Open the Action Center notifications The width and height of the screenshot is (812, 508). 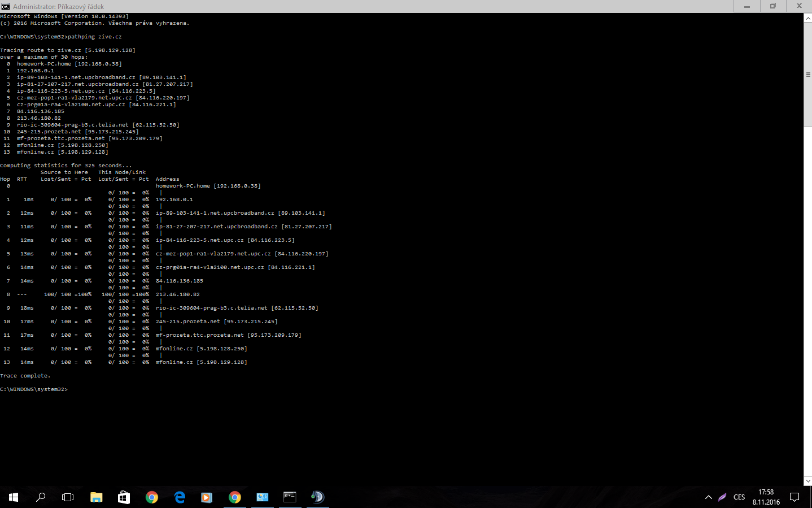794,497
